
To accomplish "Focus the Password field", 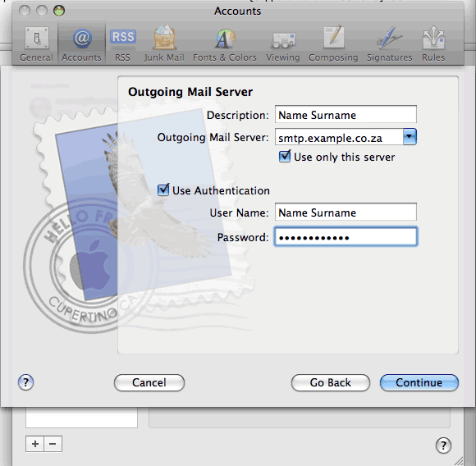I will pyautogui.click(x=346, y=236).
